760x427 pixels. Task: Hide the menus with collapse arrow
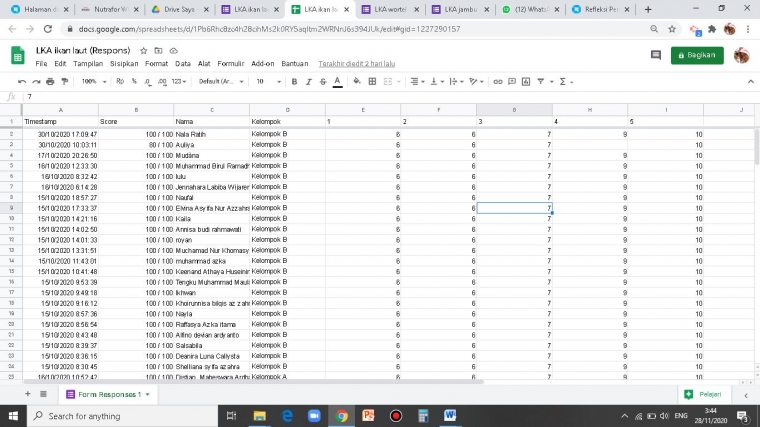[750, 81]
